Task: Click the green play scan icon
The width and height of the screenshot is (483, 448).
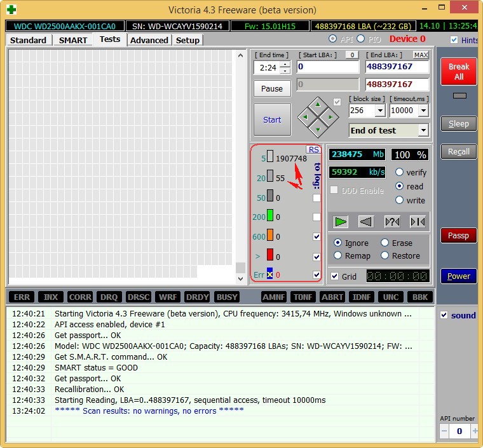Action: [341, 222]
